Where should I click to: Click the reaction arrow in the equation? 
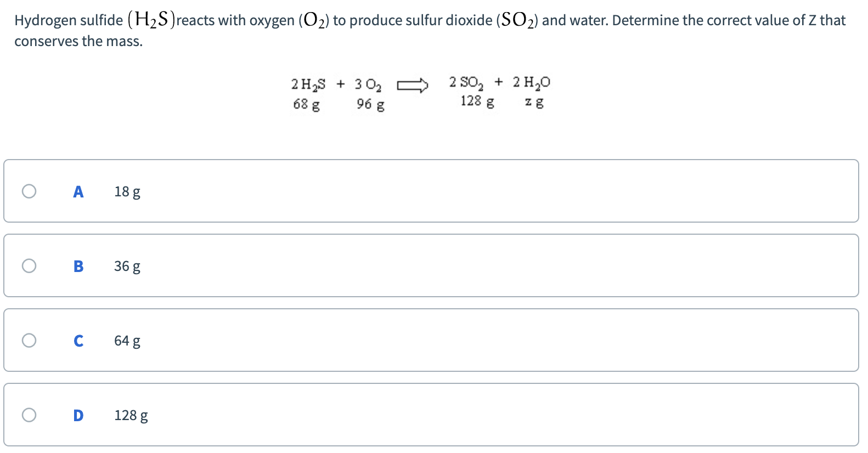tap(412, 85)
